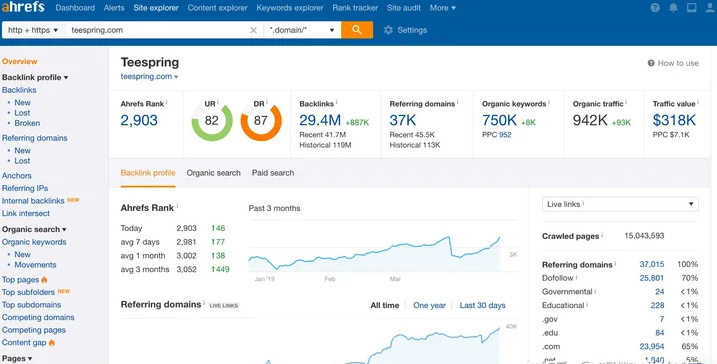717x364 pixels.
Task: Click the orange search magnifier button
Action: (357, 30)
